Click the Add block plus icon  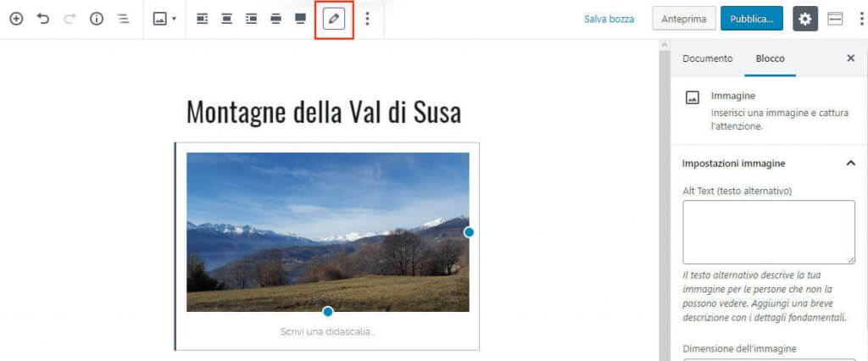pyautogui.click(x=16, y=19)
